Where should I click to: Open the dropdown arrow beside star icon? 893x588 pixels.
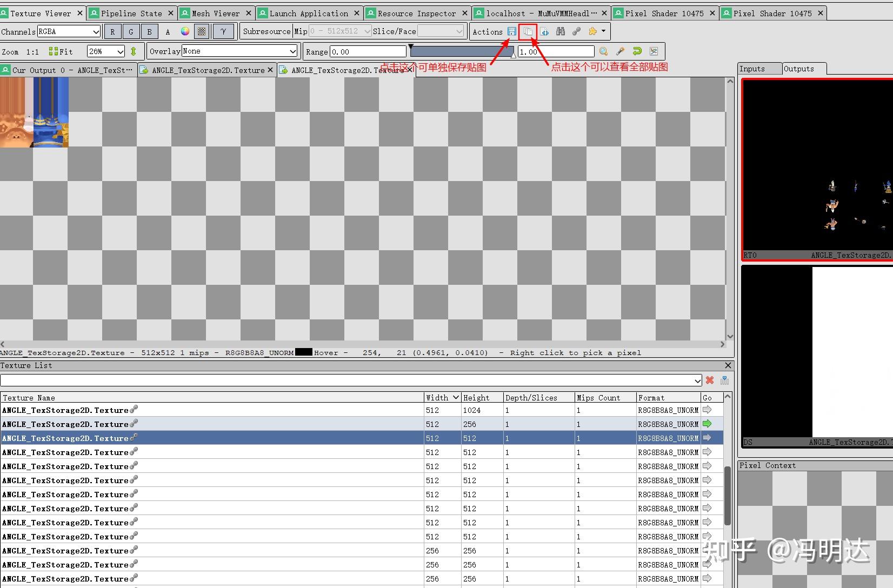[x=604, y=31]
